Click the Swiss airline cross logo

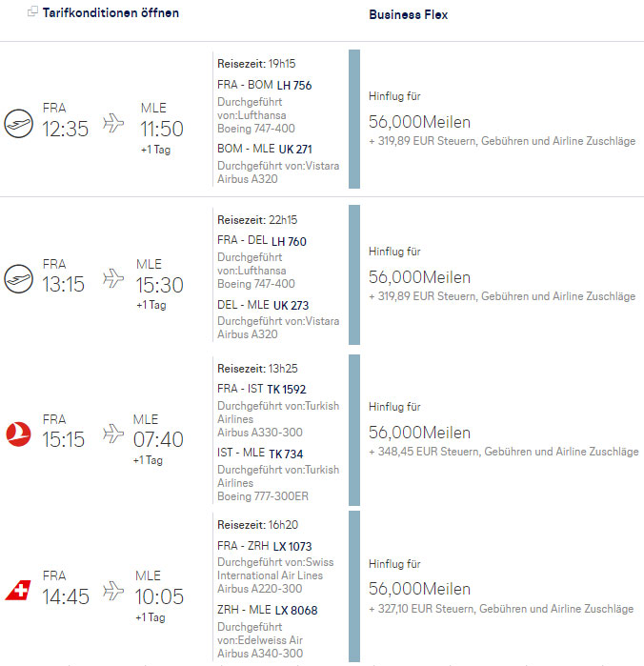18,590
